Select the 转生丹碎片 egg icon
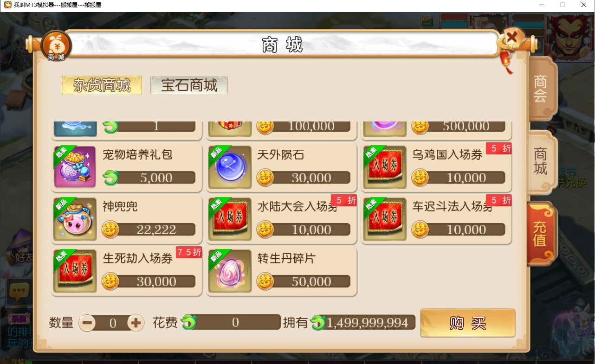The height and width of the screenshot is (364, 595). coord(230,271)
